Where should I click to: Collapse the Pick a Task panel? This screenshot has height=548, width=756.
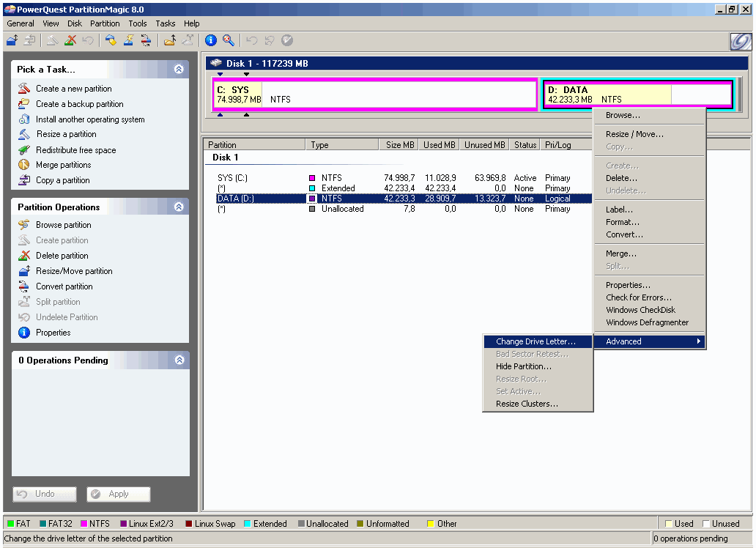pyautogui.click(x=179, y=69)
